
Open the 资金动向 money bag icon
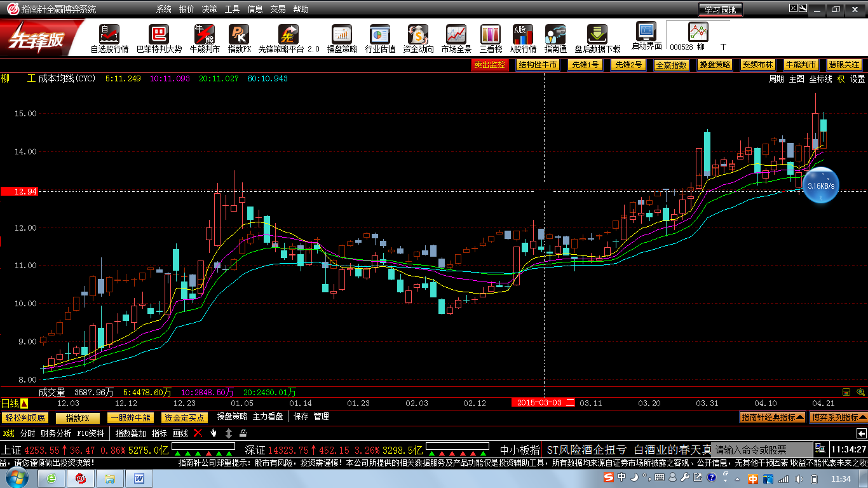coord(418,35)
